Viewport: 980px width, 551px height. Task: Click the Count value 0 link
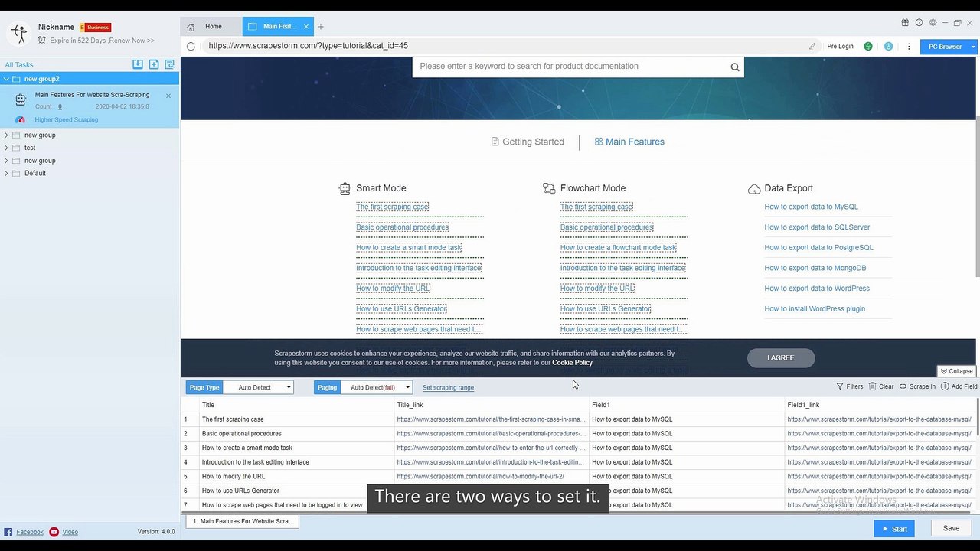60,107
